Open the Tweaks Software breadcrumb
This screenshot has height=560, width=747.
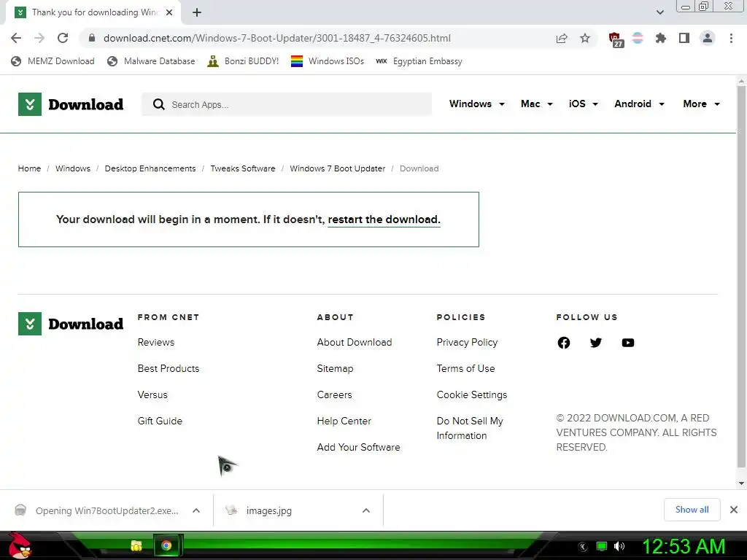(x=243, y=168)
